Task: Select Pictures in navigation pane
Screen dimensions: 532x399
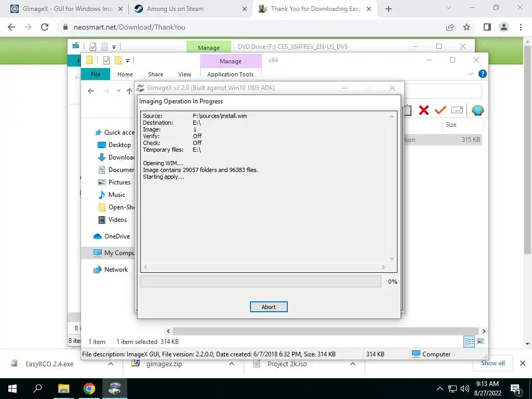Action: [x=114, y=182]
